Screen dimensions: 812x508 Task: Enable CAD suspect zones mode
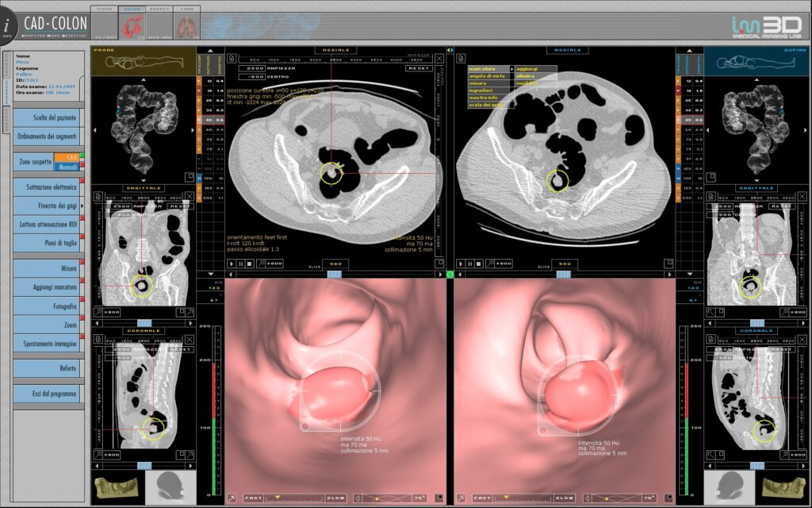click(x=65, y=158)
